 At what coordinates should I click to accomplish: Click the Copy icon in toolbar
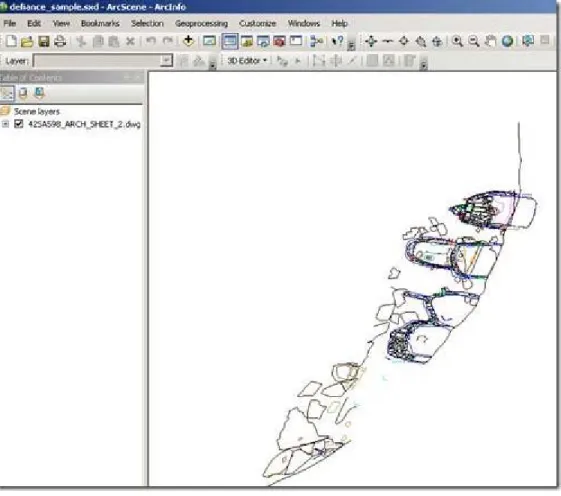[x=98, y=42]
